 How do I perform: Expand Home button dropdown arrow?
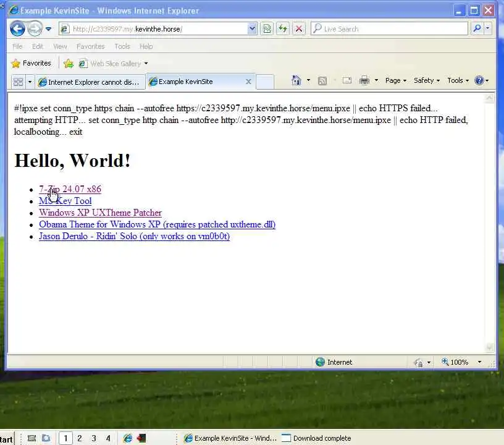click(x=308, y=80)
